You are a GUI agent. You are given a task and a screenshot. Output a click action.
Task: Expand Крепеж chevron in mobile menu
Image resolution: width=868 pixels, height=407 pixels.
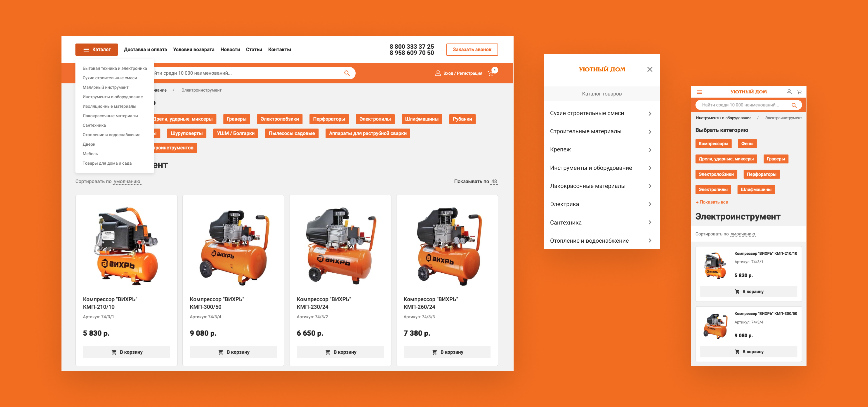(650, 150)
